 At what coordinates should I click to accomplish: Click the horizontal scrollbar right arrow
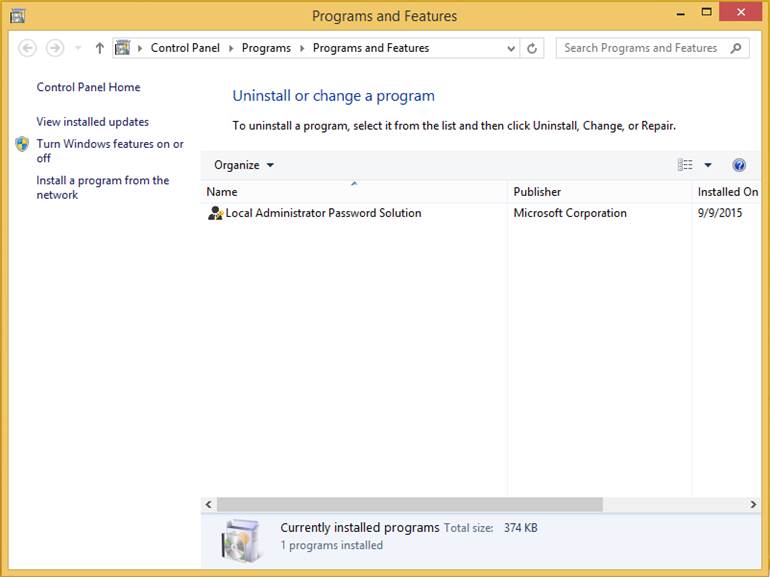(753, 505)
